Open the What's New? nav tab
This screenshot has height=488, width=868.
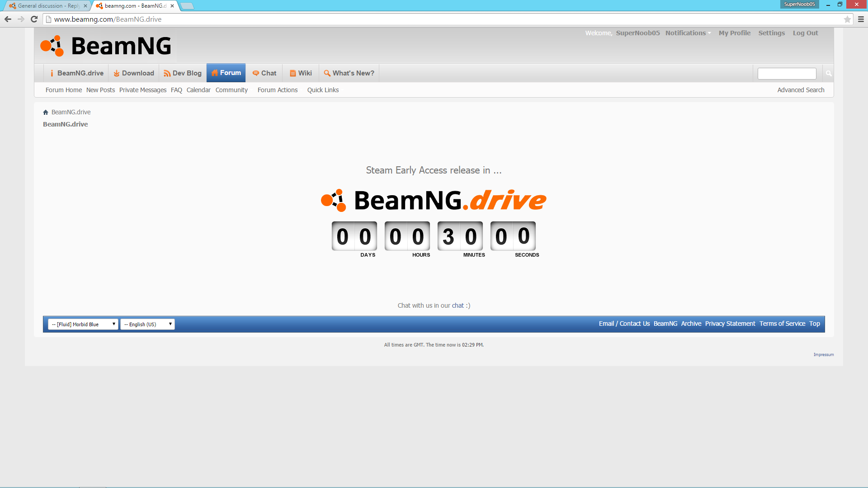point(349,73)
